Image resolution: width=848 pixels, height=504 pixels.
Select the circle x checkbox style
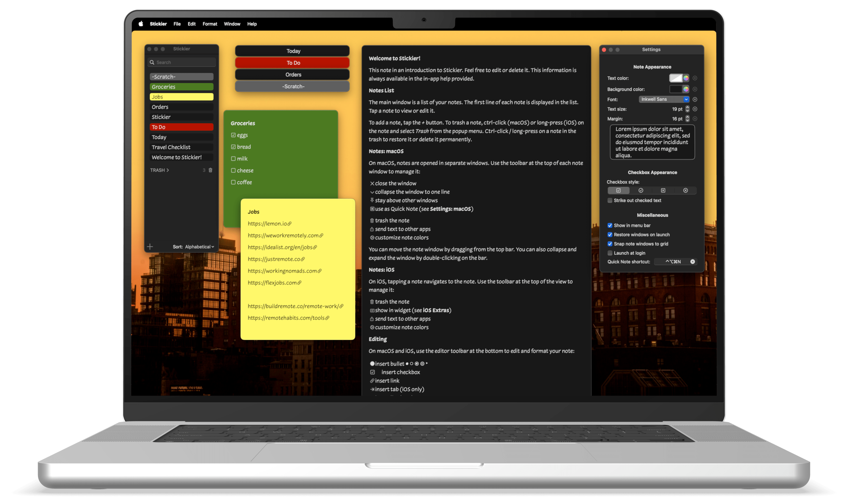coord(685,190)
